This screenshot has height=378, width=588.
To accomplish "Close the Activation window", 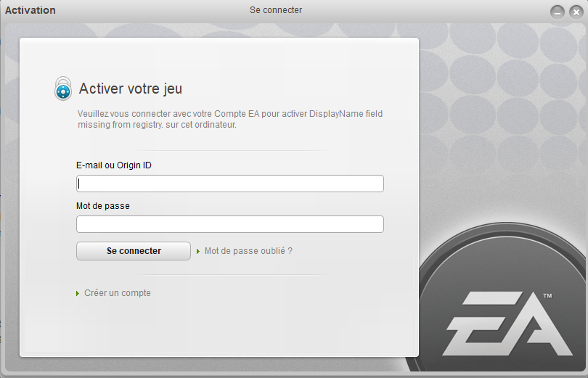I will [x=576, y=12].
